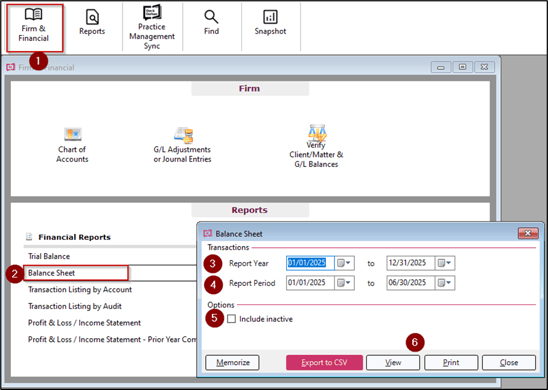Click the Financial Reports heading
Screen dimensions: 548x390
tap(74, 237)
